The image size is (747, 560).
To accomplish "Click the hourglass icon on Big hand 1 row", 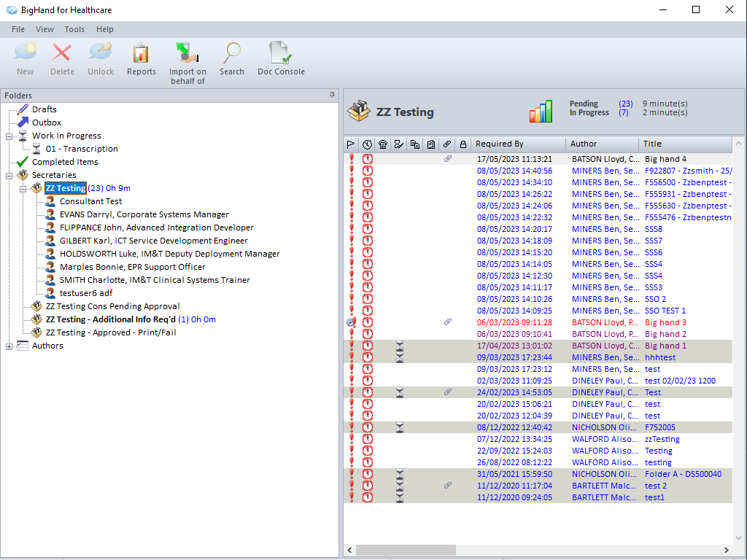I will pyautogui.click(x=400, y=345).
